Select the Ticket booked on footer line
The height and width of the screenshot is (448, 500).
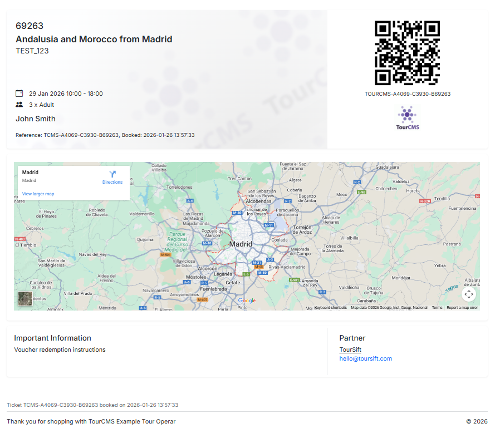point(92,405)
